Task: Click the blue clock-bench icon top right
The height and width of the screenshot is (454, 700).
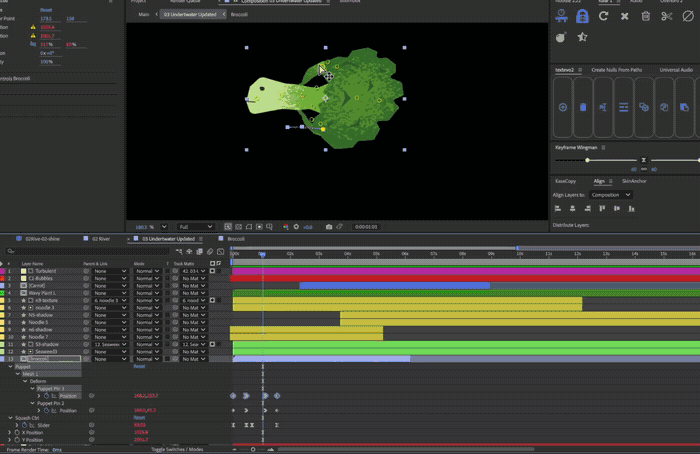Action: click(561, 16)
